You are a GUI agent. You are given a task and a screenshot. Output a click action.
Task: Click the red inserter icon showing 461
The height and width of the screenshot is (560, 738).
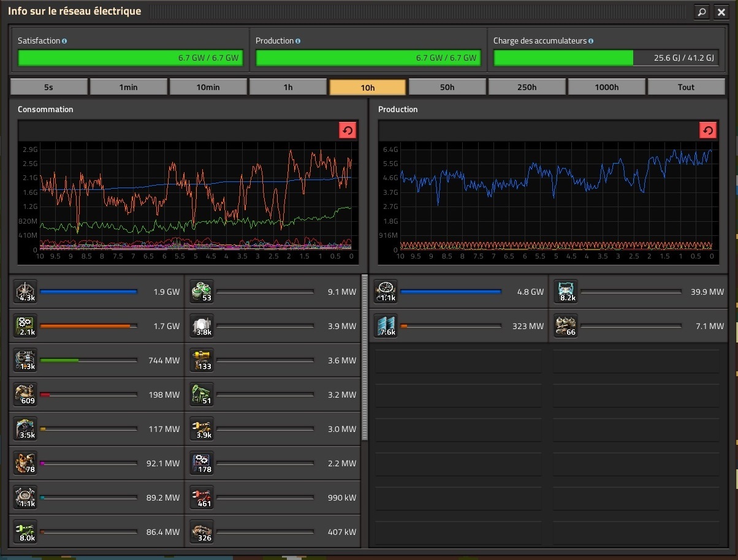(202, 498)
